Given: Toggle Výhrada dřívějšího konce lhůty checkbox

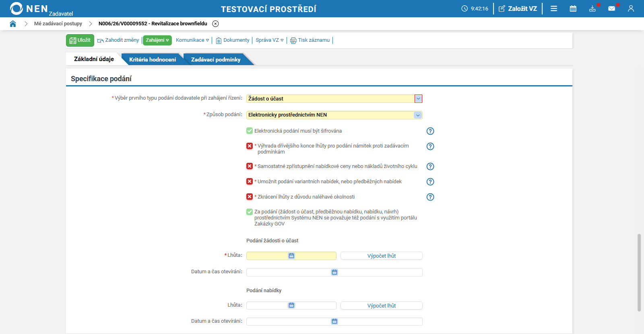Looking at the screenshot, I should pos(250,146).
